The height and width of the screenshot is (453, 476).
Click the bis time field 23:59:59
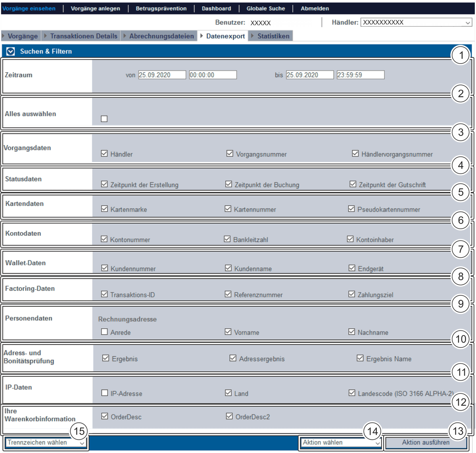click(x=360, y=75)
